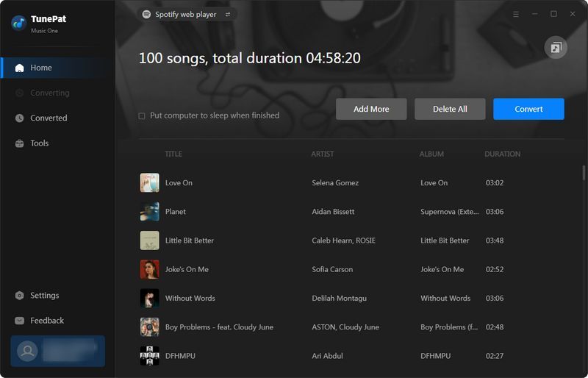
Task: Click the Delete All button
Action: [x=450, y=110]
